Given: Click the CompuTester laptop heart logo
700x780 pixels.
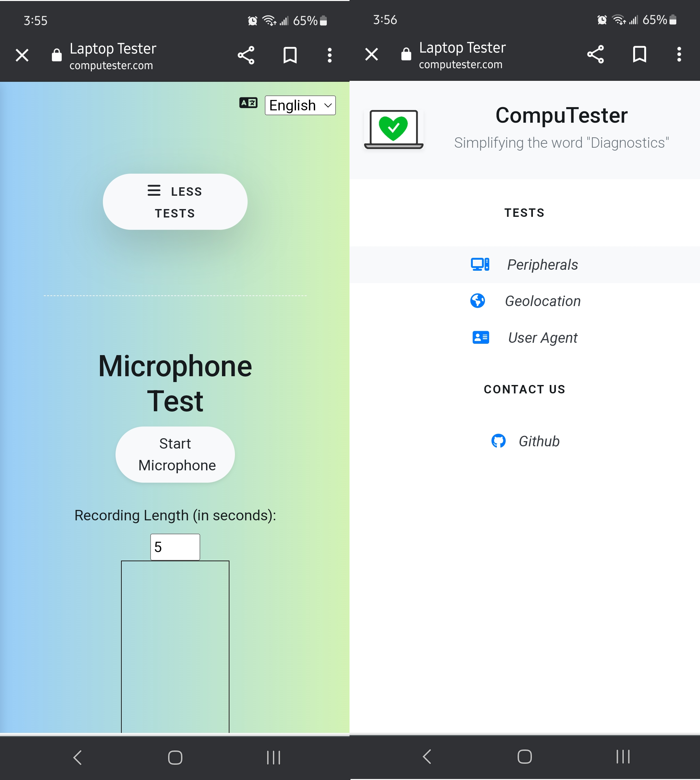Looking at the screenshot, I should point(393,129).
